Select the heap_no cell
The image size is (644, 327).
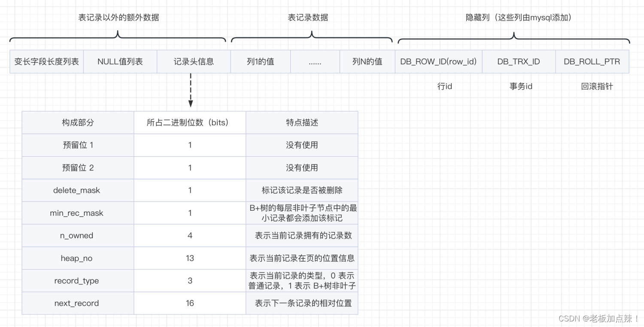78,258
